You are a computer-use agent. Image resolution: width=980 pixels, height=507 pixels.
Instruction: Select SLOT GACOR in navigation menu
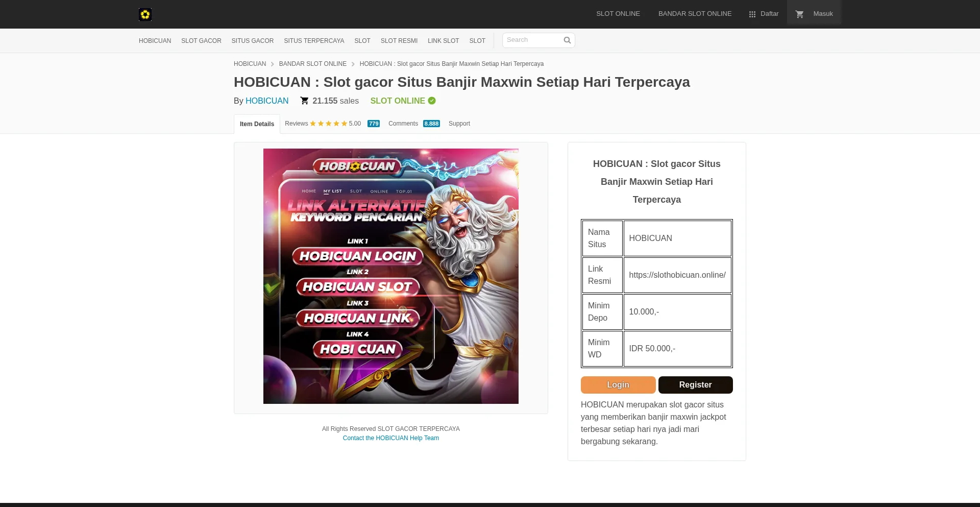pos(201,41)
